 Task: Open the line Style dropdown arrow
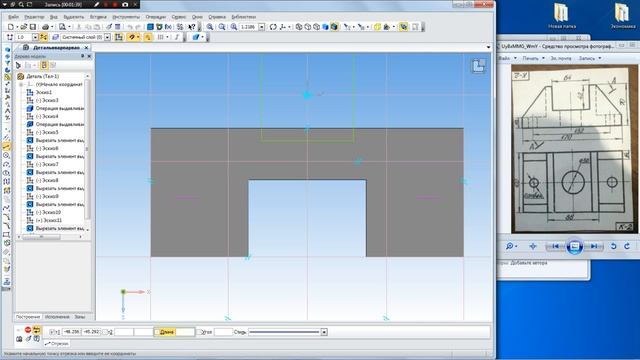tap(324, 332)
